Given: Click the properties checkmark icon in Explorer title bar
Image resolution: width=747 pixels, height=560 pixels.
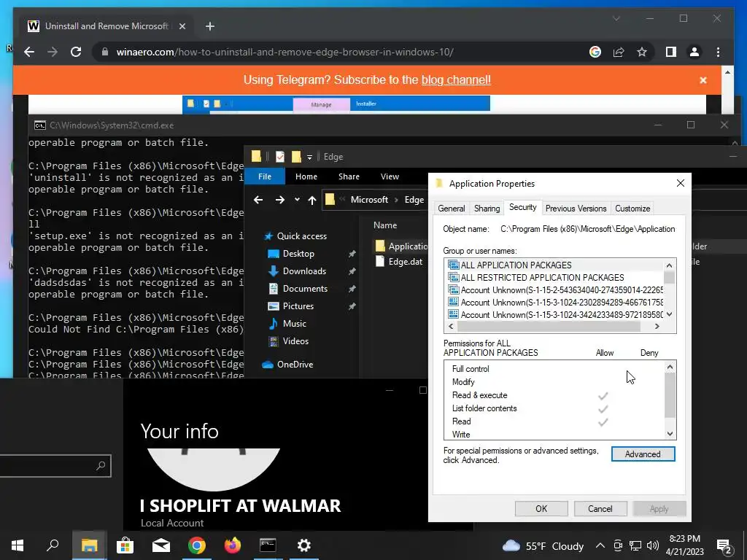Looking at the screenshot, I should point(279,156).
